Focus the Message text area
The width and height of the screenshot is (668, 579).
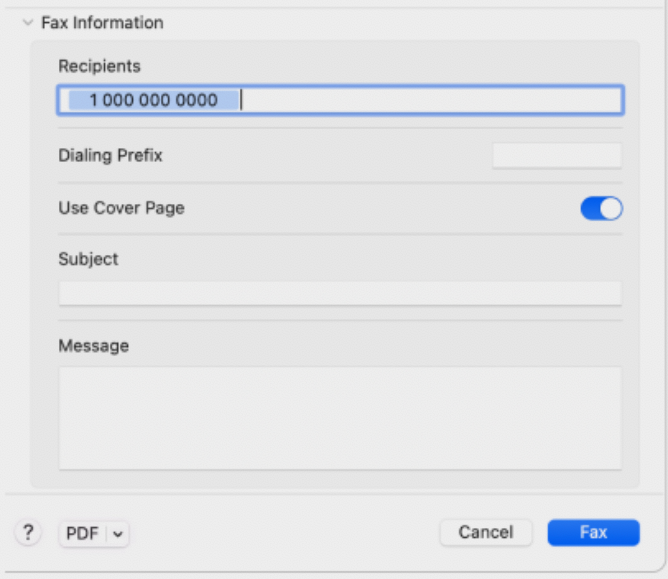coord(340,417)
